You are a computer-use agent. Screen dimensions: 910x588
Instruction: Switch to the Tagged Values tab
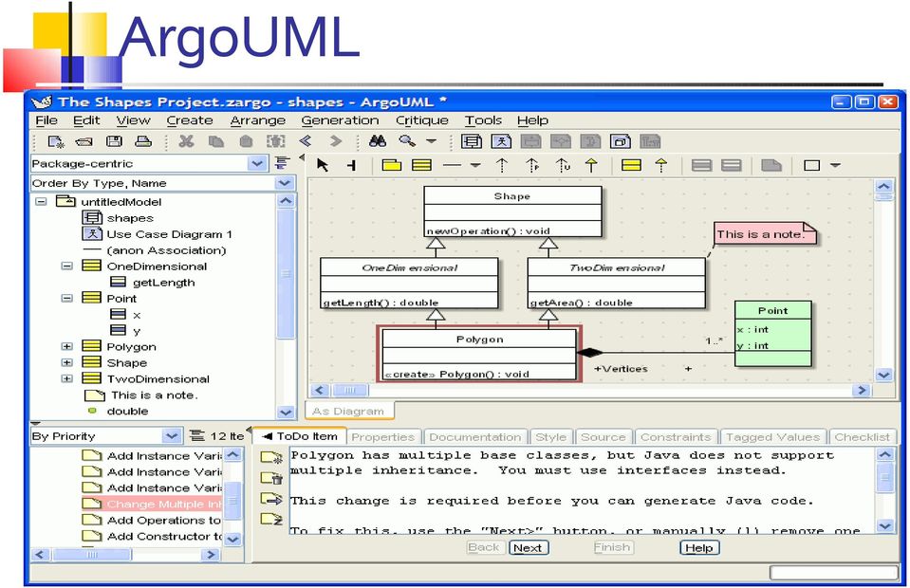click(x=772, y=437)
